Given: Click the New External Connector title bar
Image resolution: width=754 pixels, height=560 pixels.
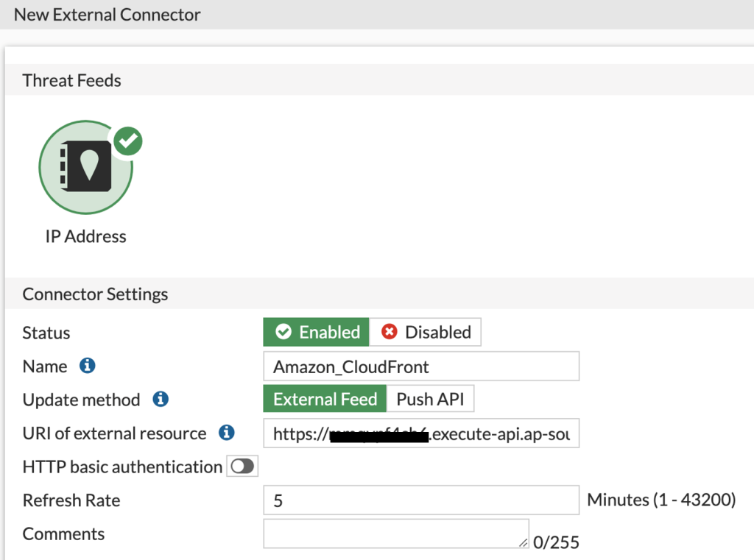Looking at the screenshot, I should click(x=107, y=14).
